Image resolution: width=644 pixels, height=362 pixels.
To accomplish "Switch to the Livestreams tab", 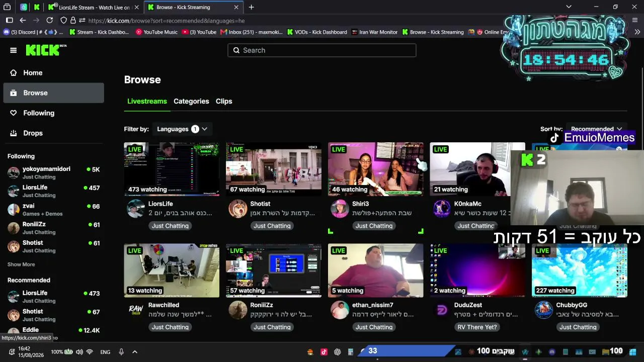I will (147, 101).
